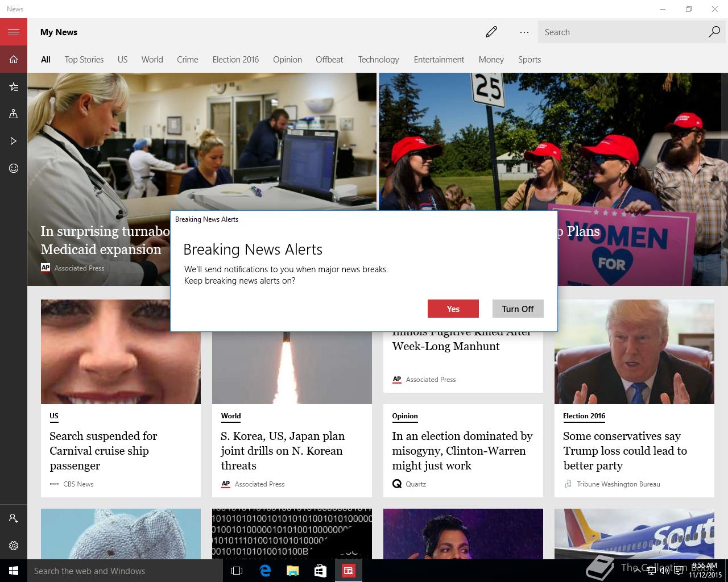Open the performer photo card
This screenshot has height=582, width=728.
tap(463, 534)
